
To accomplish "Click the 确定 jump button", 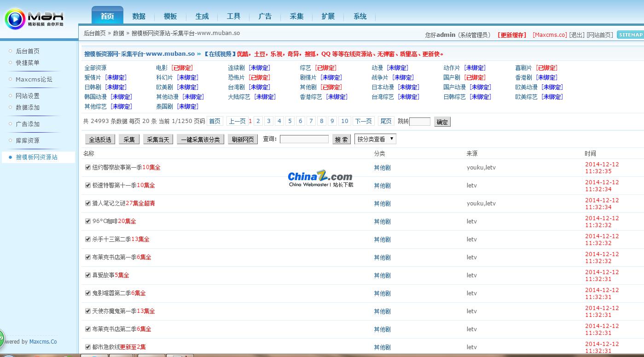I will [442, 122].
